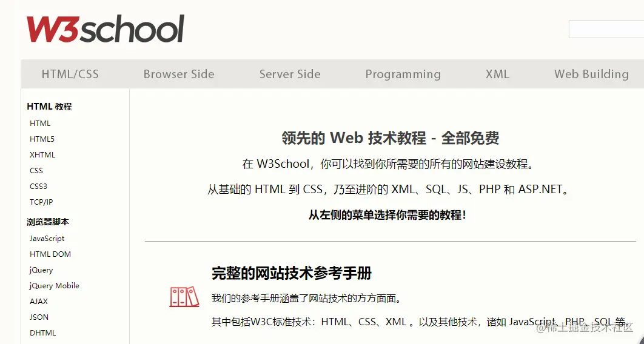Viewport: 644px width, 344px height.
Task: Open the TCP/IP tutorial link
Action: point(41,202)
